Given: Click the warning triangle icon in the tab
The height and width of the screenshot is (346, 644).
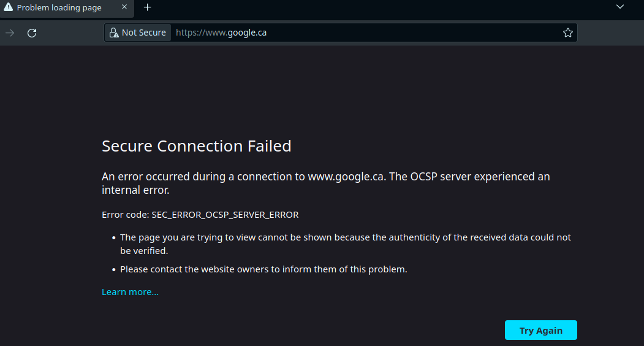Looking at the screenshot, I should click(9, 7).
